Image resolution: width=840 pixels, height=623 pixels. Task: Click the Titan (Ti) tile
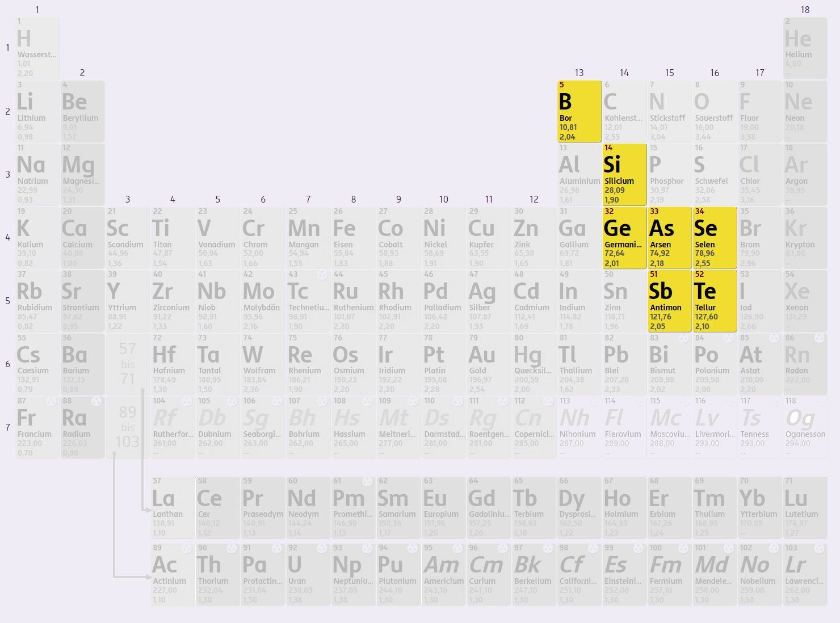[173, 238]
